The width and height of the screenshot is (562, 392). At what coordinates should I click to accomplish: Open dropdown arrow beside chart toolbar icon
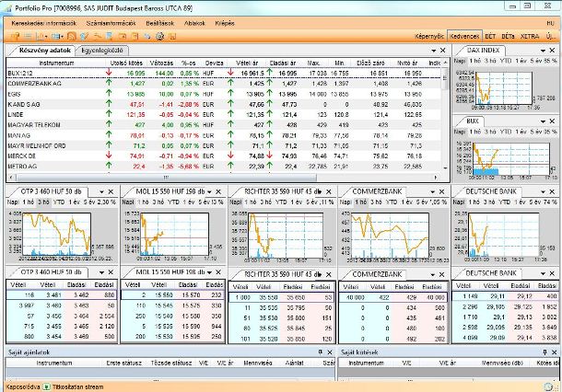pyautogui.click(x=46, y=37)
